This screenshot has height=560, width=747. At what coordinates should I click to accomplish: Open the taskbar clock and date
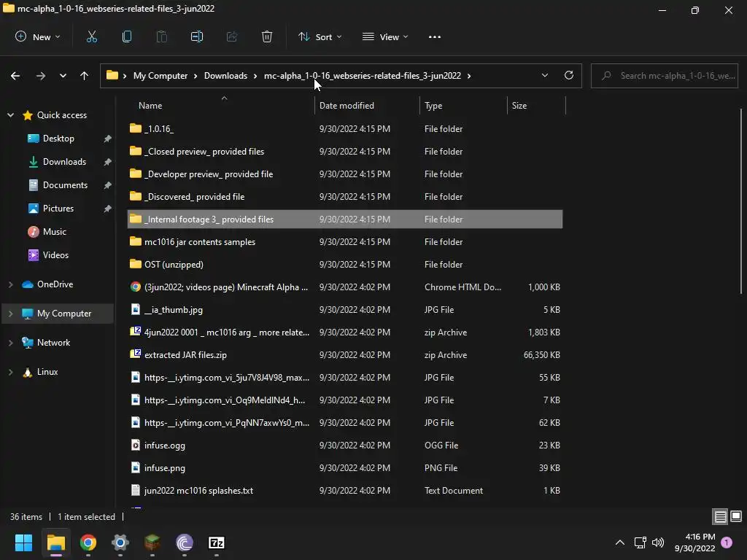695,542
